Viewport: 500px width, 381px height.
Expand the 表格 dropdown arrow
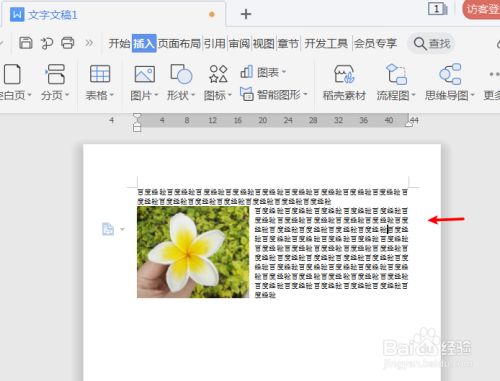click(x=112, y=95)
